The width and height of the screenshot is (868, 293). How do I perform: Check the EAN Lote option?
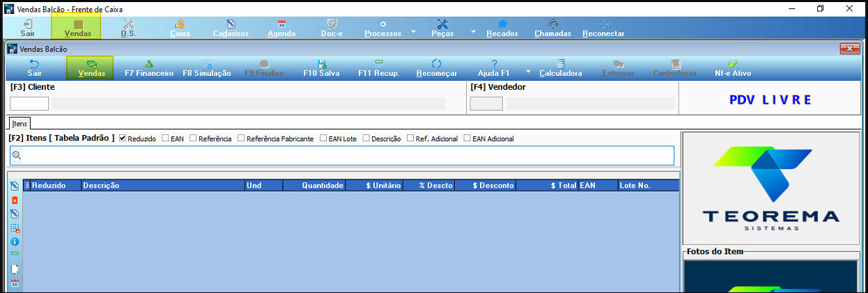[x=323, y=138]
